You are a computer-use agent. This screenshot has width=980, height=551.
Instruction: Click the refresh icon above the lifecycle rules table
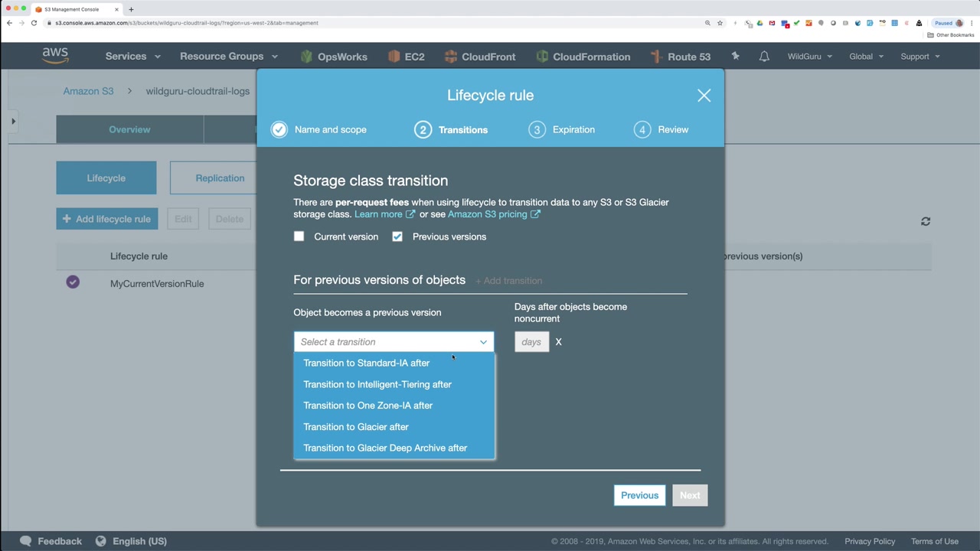(926, 221)
